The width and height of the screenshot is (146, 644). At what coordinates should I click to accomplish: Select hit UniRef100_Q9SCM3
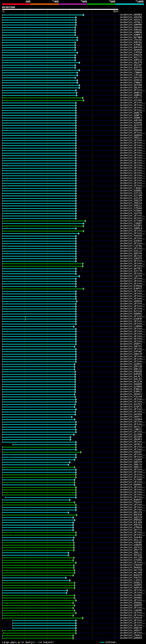(x=131, y=77)
